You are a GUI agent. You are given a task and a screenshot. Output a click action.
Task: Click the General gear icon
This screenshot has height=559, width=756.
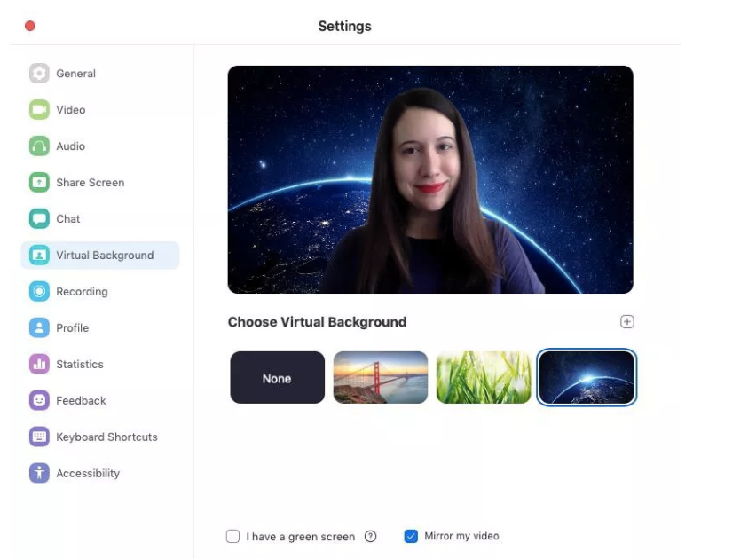coord(39,74)
